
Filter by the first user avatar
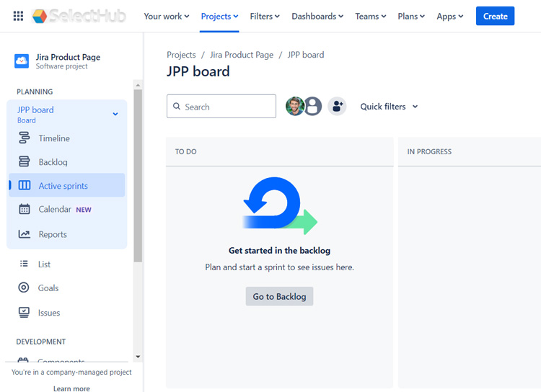pos(294,107)
